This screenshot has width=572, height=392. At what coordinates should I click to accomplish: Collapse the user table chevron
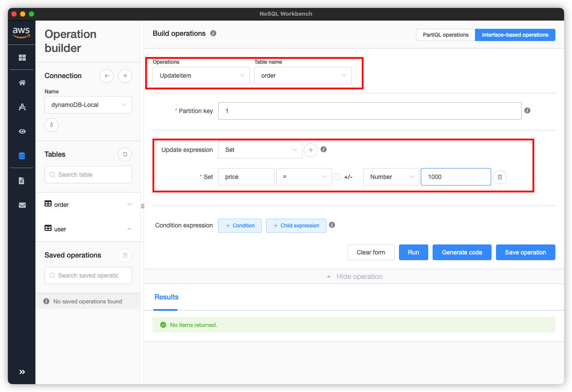[129, 229]
